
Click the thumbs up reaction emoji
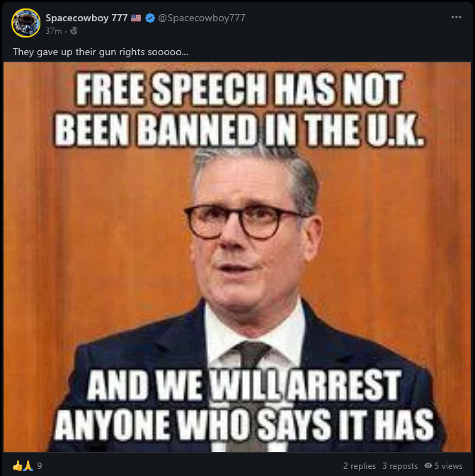tap(18, 465)
